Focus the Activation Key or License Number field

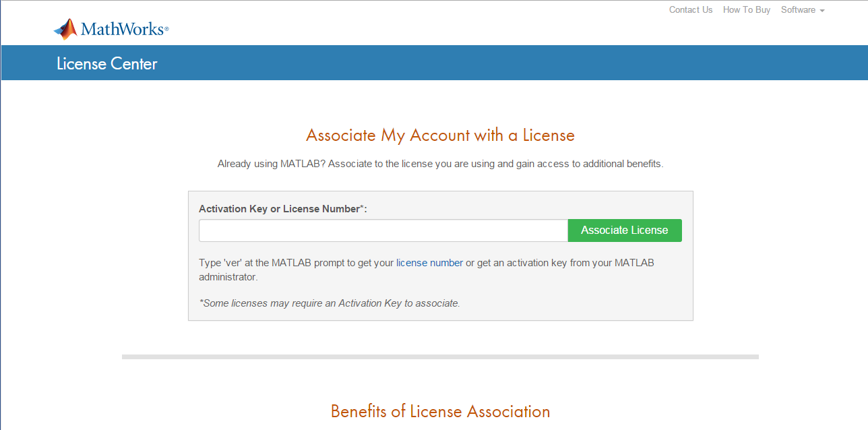pyautogui.click(x=383, y=231)
